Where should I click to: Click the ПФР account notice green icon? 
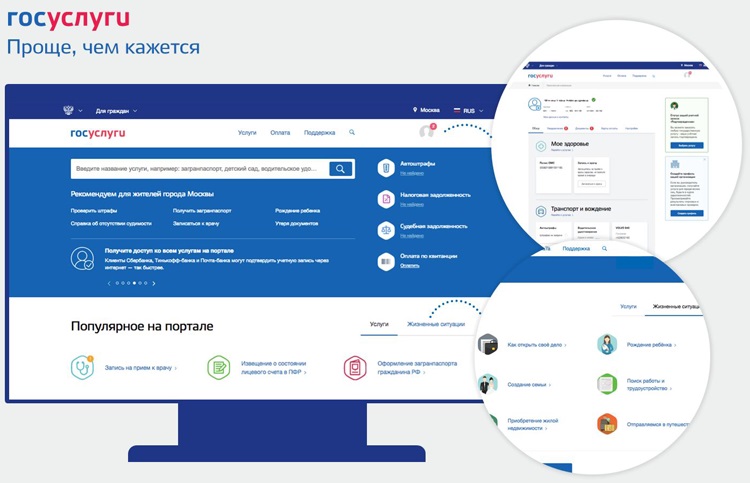(218, 367)
